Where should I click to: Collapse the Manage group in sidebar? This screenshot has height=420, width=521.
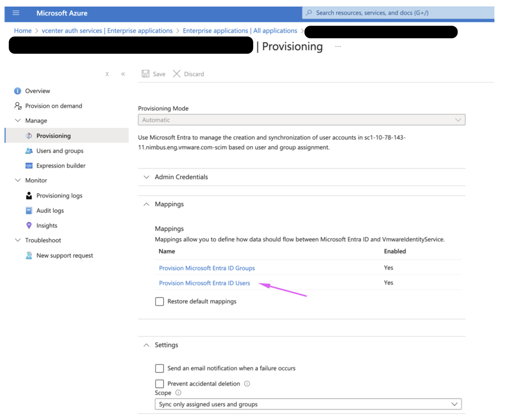tap(18, 120)
